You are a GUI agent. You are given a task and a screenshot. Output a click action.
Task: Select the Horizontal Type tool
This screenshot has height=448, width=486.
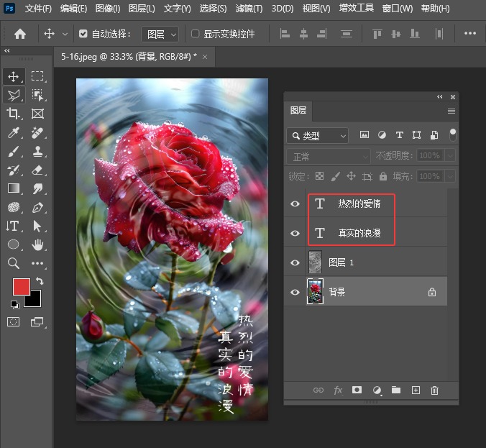pos(14,226)
